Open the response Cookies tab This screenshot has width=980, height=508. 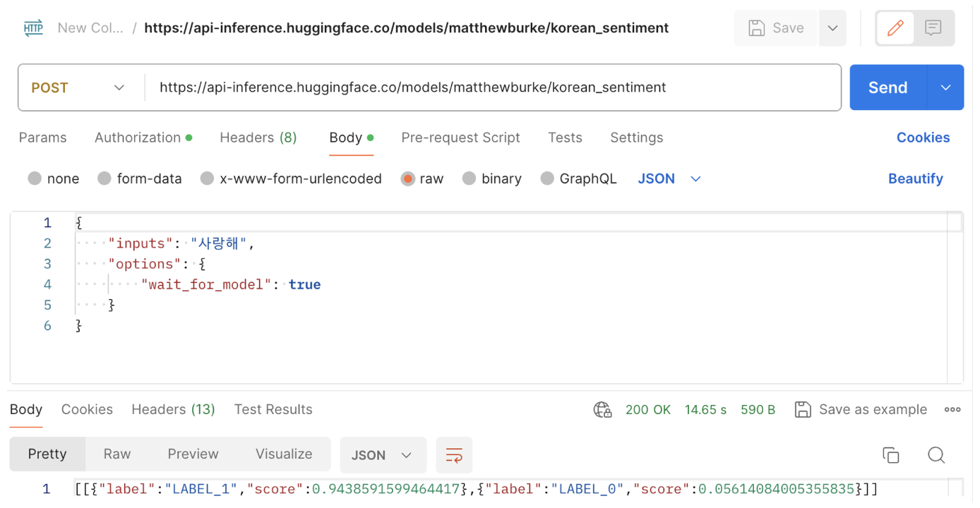87,409
